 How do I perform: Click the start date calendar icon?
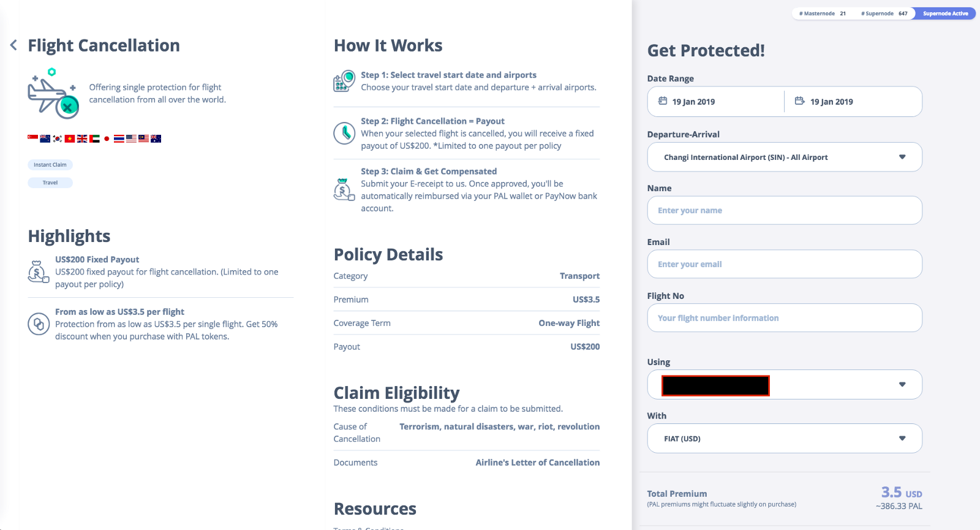click(663, 101)
